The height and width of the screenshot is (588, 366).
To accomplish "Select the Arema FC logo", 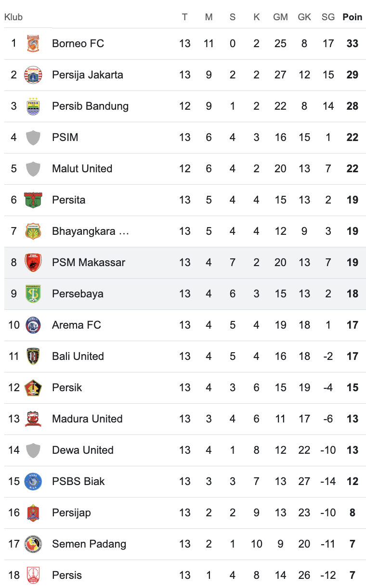I will (33, 325).
